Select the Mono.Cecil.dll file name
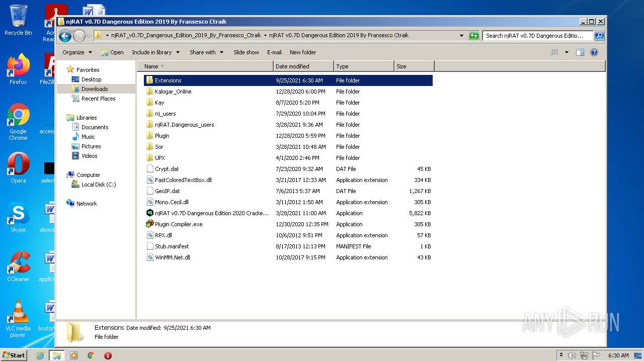This screenshot has width=644, height=362. click(x=172, y=202)
